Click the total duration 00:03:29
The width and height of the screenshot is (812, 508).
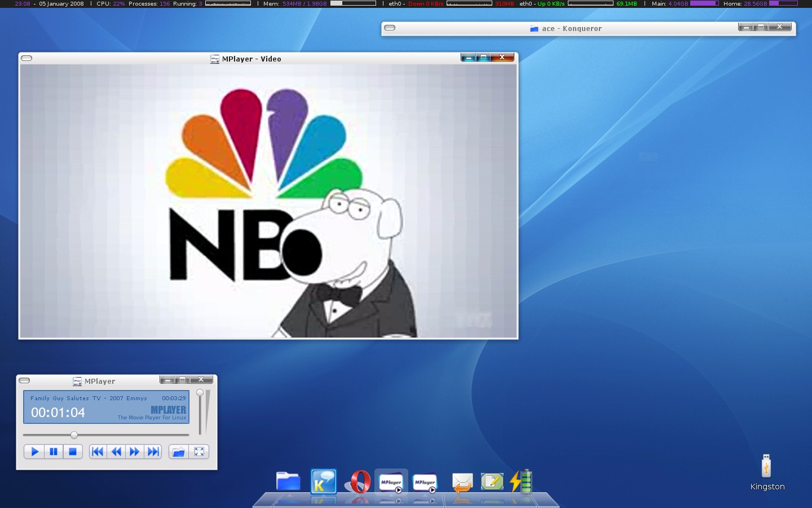pyautogui.click(x=174, y=398)
